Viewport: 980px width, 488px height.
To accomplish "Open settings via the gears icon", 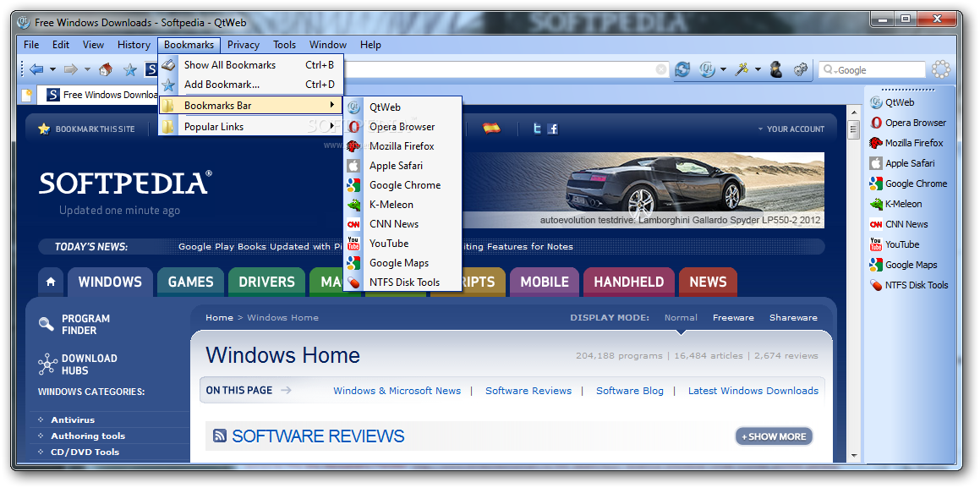I will pos(801,69).
